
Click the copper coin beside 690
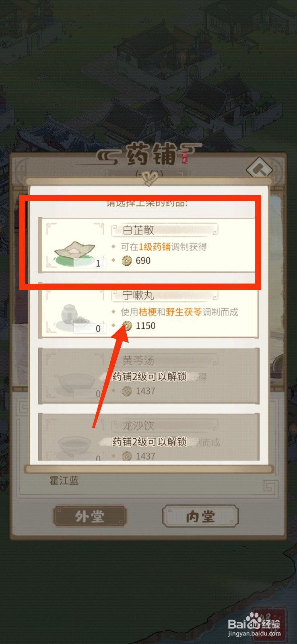[127, 261]
